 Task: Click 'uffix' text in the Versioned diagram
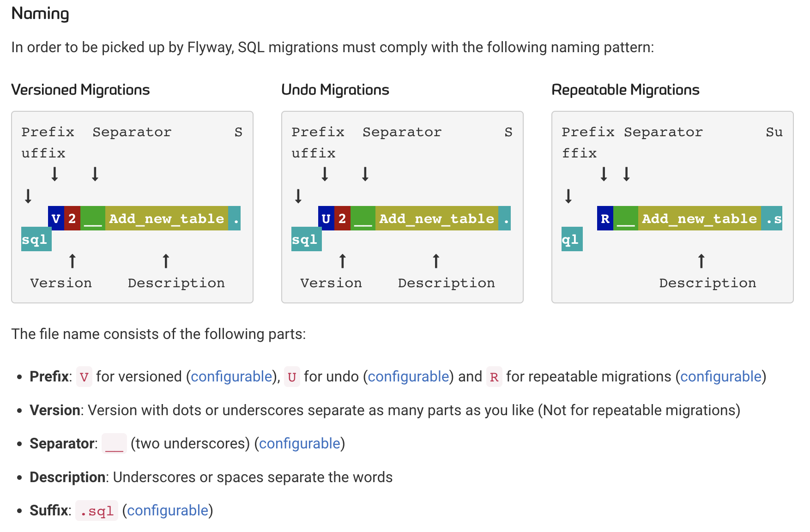click(x=43, y=153)
